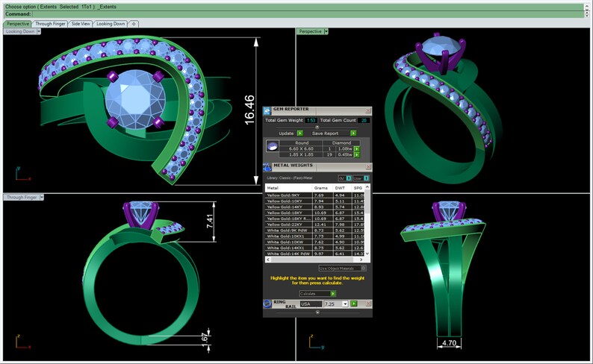Open Looking Down viewport title dropdown arrow

pyautogui.click(x=39, y=32)
